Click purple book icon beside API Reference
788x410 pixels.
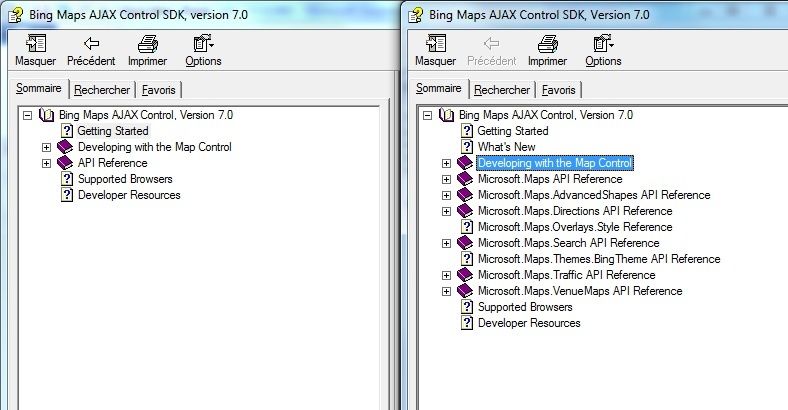(x=65, y=163)
